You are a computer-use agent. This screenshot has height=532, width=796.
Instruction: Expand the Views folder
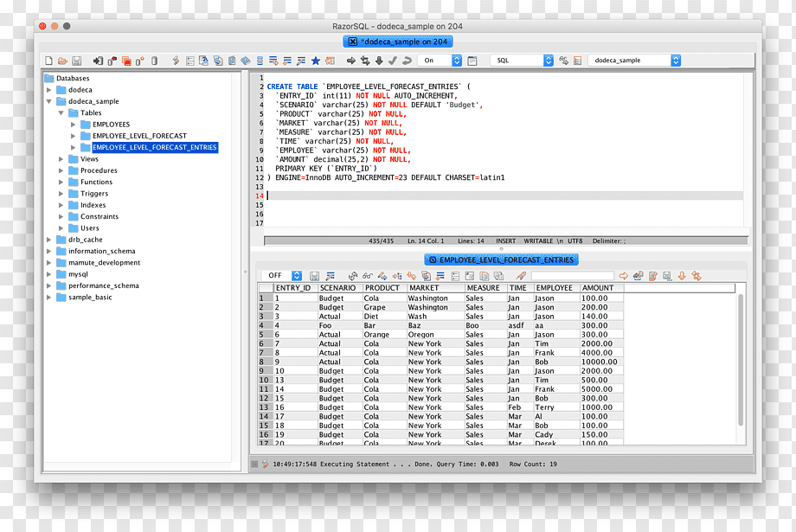pyautogui.click(x=61, y=159)
